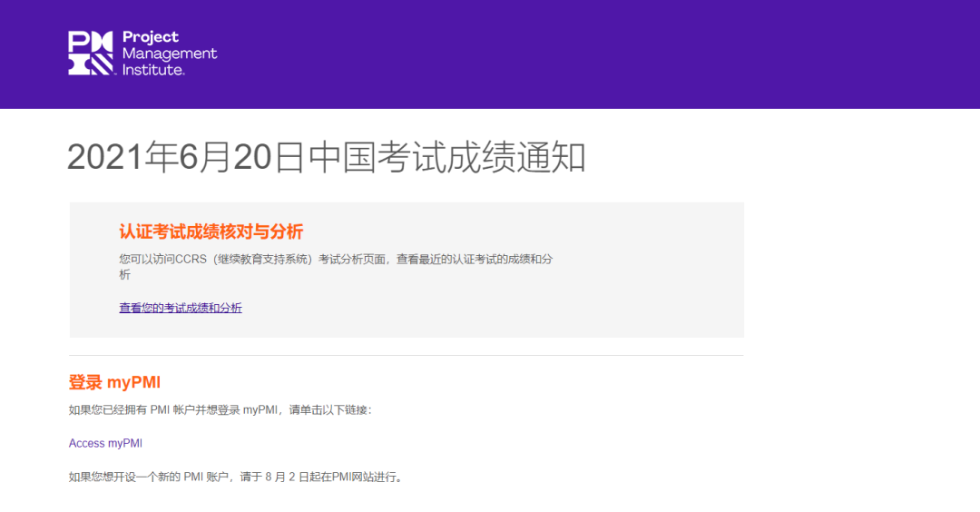Click the word "Project" in the logo

(151, 37)
